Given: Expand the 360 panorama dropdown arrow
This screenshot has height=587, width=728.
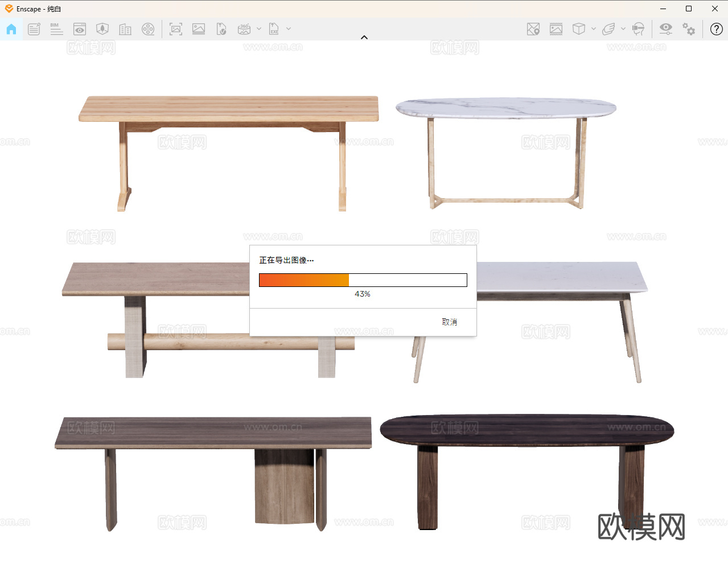Looking at the screenshot, I should 259,28.
